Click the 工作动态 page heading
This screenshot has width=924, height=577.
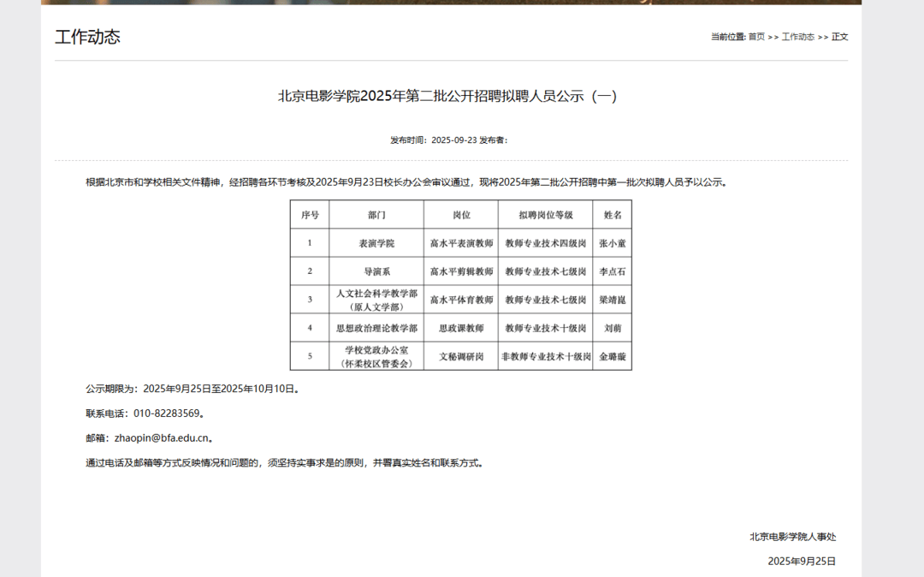[89, 36]
